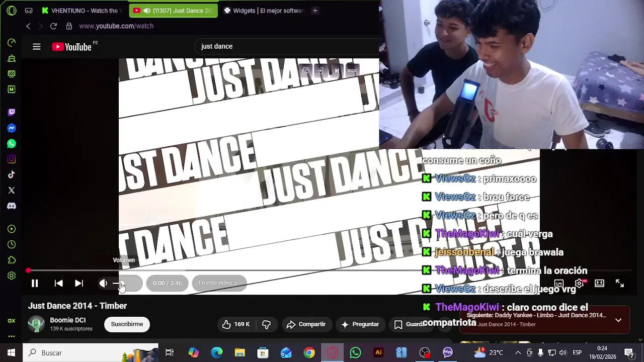Open WhatsApp in the browser sidebar
This screenshot has width=644, height=362.
click(12, 144)
